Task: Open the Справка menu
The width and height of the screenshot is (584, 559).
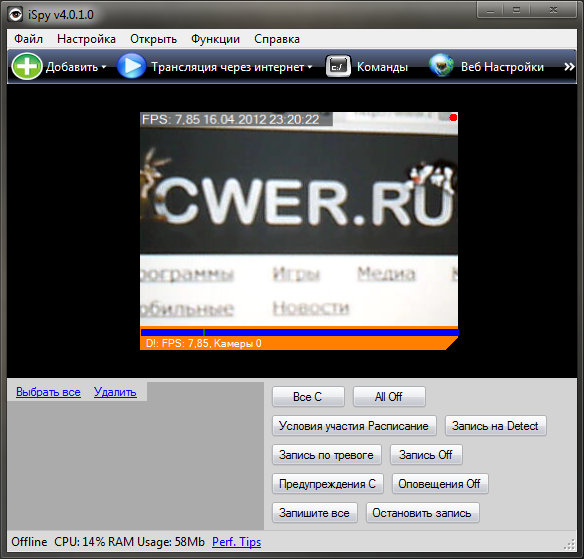Action: point(277,39)
